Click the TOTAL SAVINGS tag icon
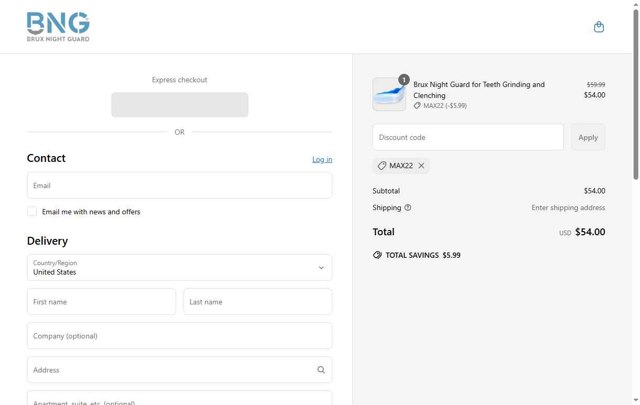Image resolution: width=640 pixels, height=405 pixels. [377, 255]
